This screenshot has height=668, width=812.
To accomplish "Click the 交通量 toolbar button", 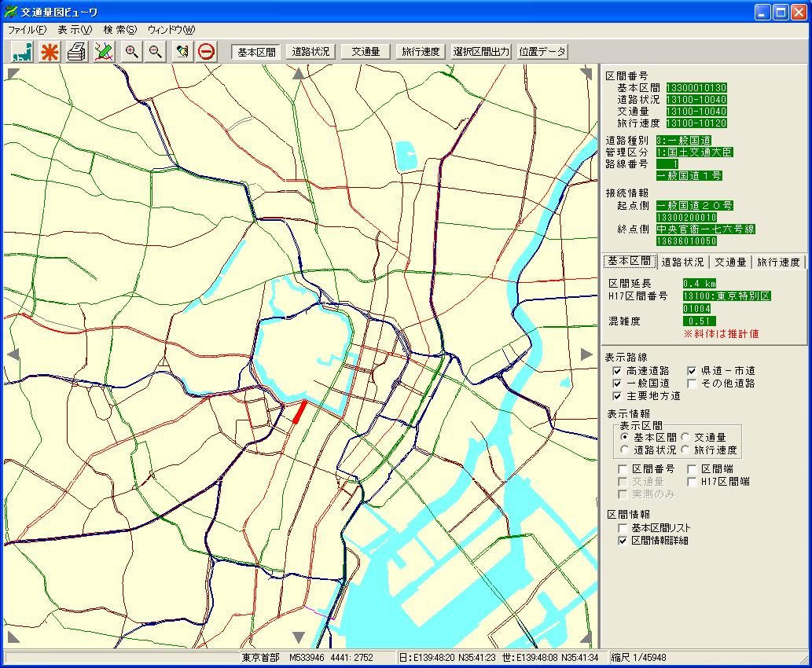I will (x=366, y=52).
